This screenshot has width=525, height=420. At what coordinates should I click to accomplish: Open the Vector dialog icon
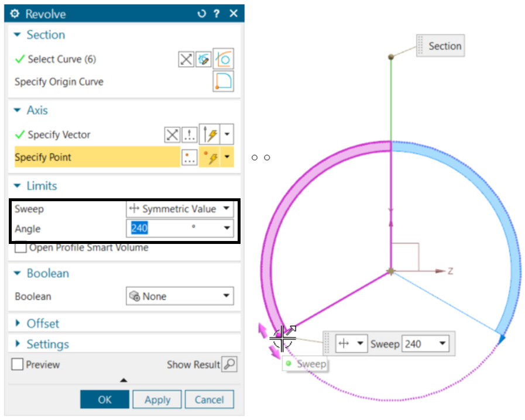pos(190,135)
